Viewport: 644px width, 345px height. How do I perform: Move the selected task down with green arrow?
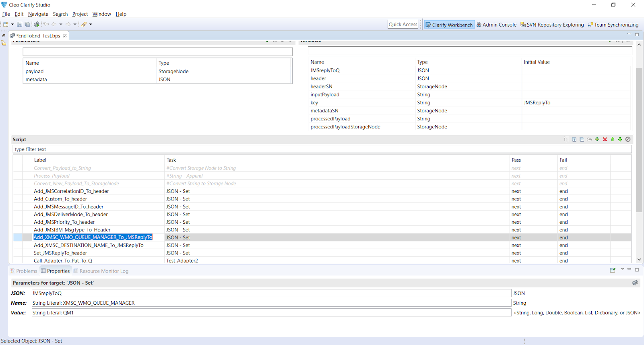pyautogui.click(x=620, y=139)
